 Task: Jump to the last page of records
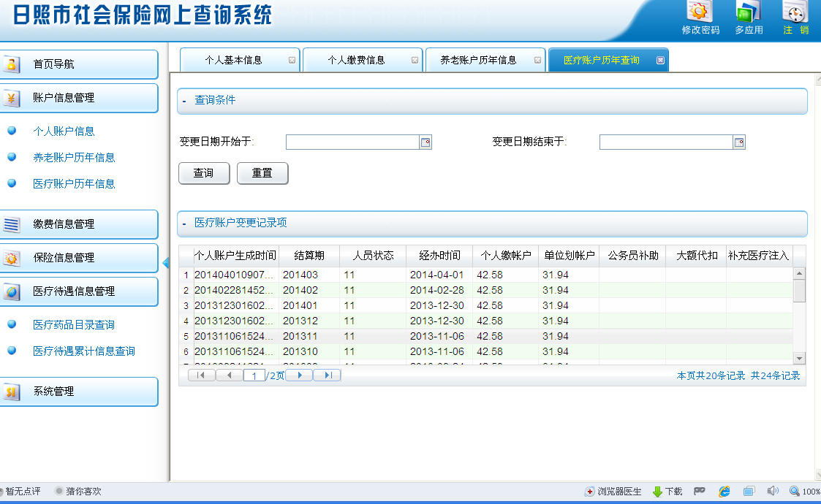328,375
